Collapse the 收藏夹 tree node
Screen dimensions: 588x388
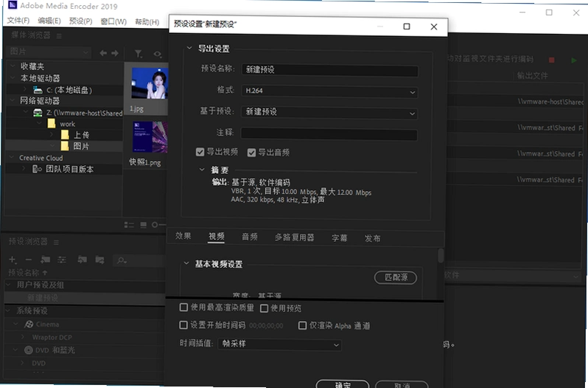tap(13, 66)
